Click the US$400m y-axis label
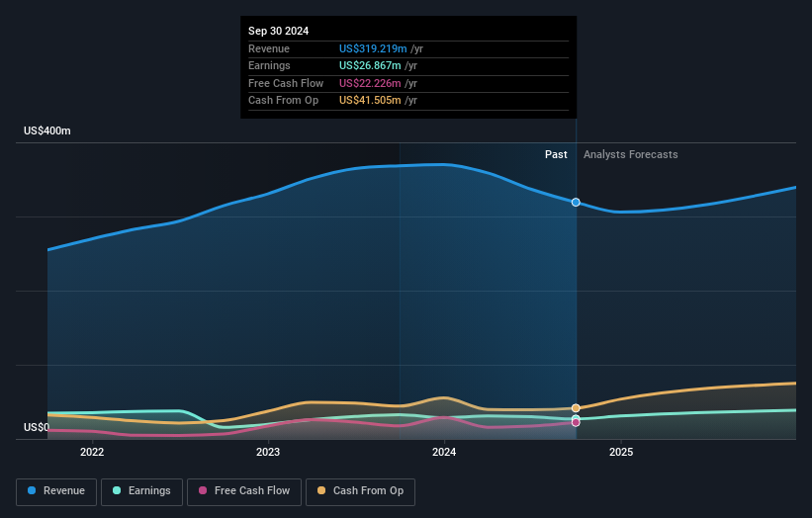Screen dimensions: 812x518 (x=47, y=130)
